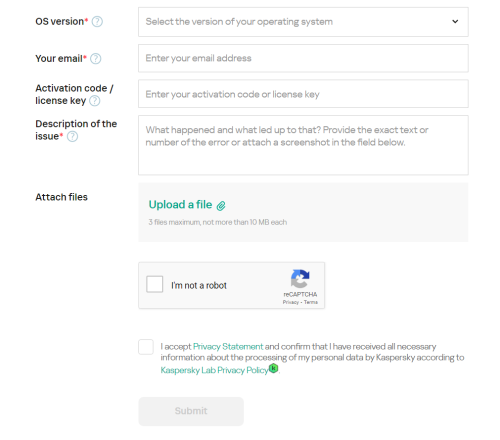Image resolution: width=500 pixels, height=440 pixels.
Task: Focus the email address input field
Action: [303, 58]
